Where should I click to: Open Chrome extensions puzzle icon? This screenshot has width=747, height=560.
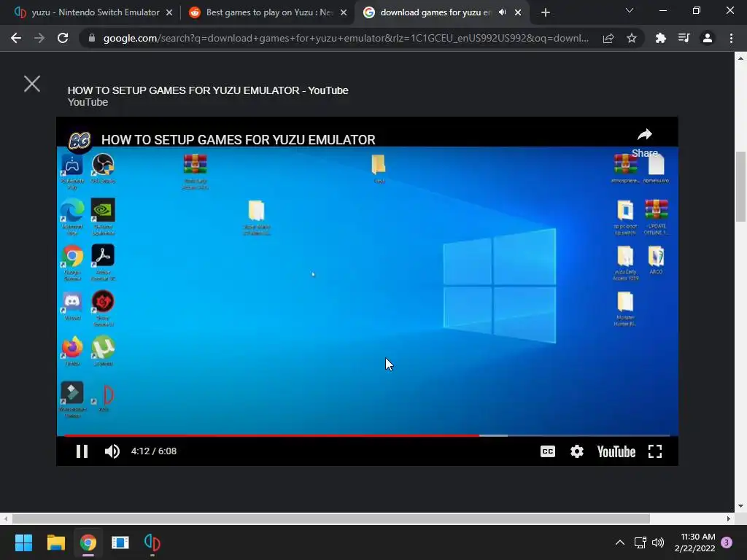click(x=660, y=38)
